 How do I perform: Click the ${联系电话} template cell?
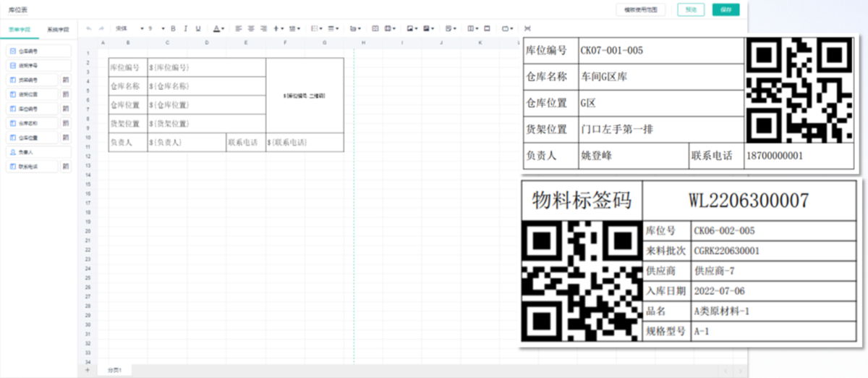click(x=305, y=143)
